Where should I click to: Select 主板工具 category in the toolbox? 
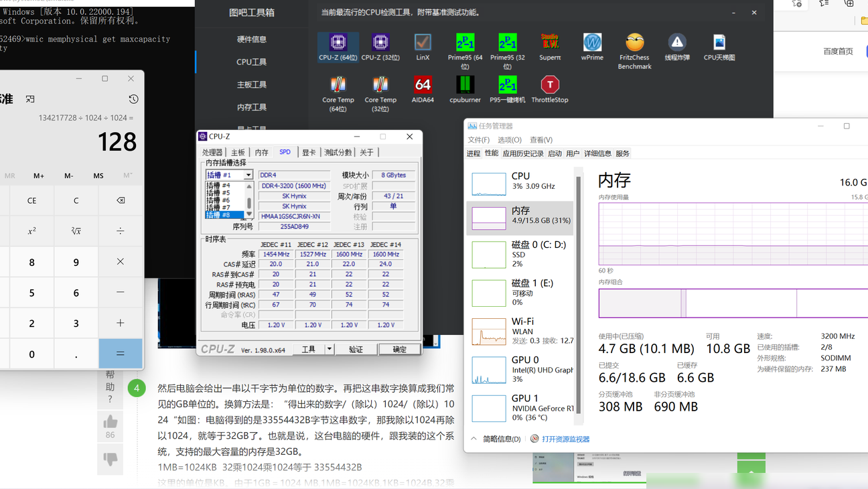click(x=252, y=84)
